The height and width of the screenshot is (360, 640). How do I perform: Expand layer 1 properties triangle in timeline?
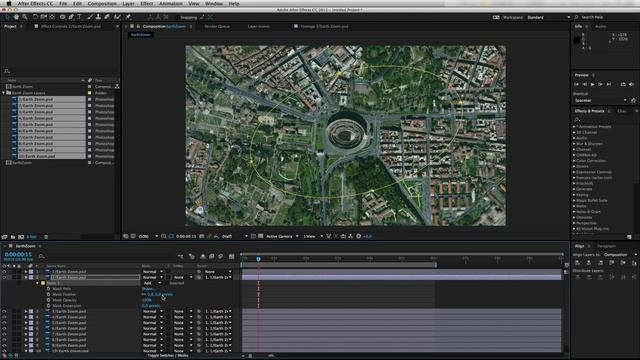26,271
